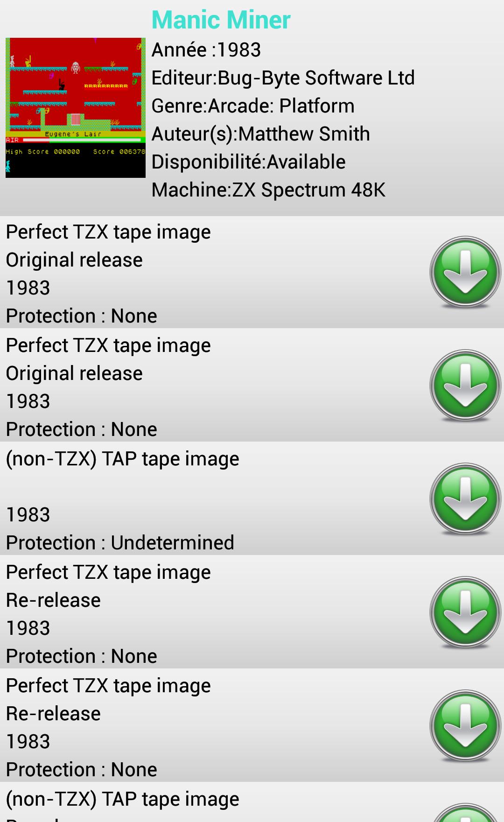Open the Manic Miner game screenshot thumbnail

click(76, 107)
